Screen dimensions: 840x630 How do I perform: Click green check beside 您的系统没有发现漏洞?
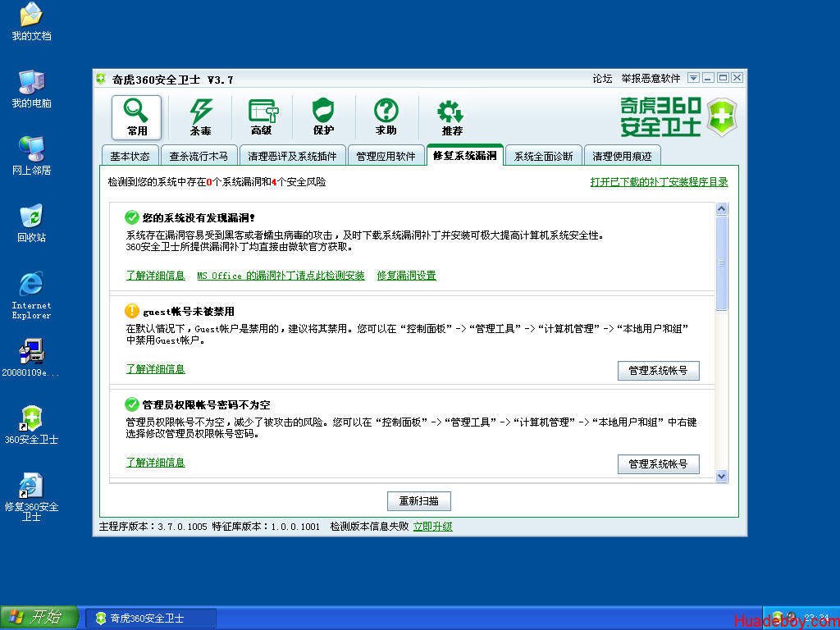[132, 217]
